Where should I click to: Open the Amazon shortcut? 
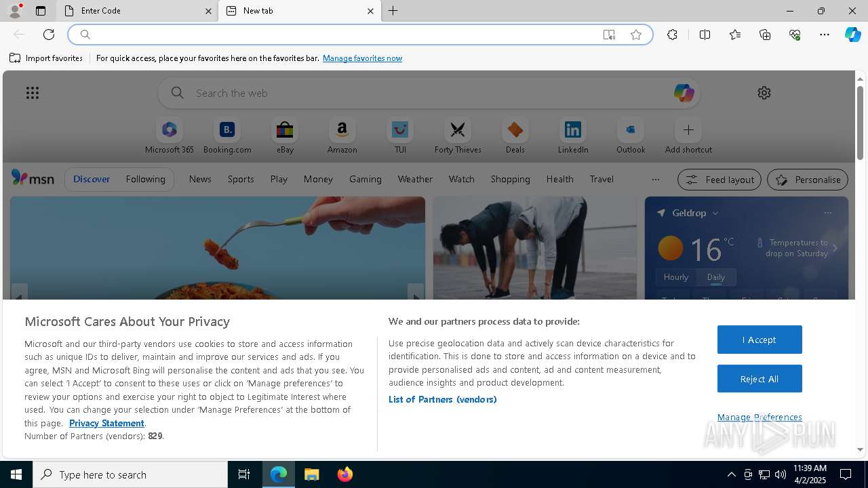pyautogui.click(x=342, y=136)
